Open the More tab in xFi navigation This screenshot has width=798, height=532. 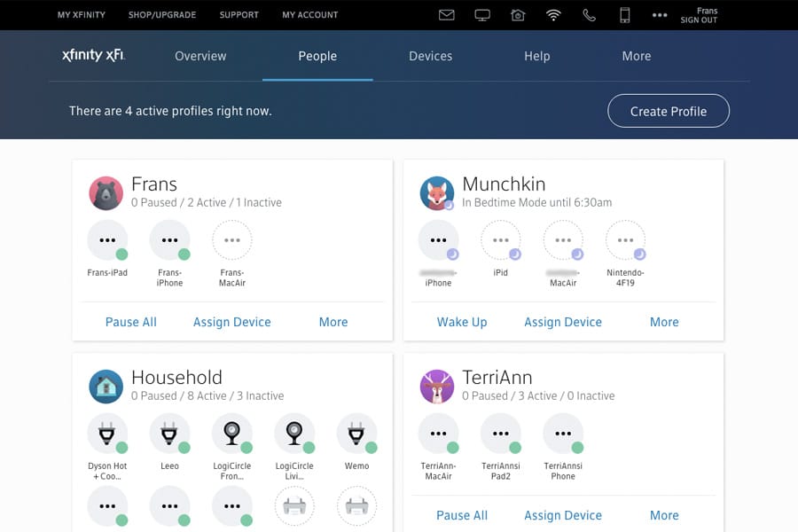click(x=636, y=56)
